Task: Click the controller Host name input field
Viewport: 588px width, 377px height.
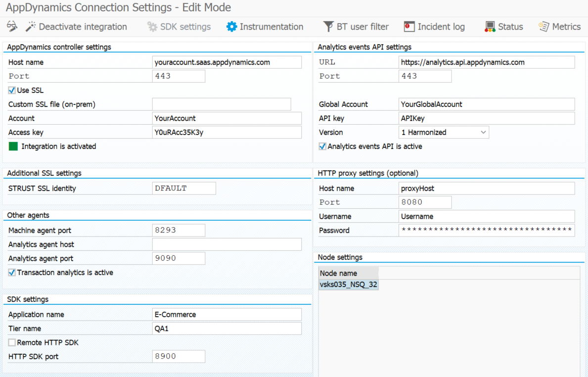Action: coord(227,62)
